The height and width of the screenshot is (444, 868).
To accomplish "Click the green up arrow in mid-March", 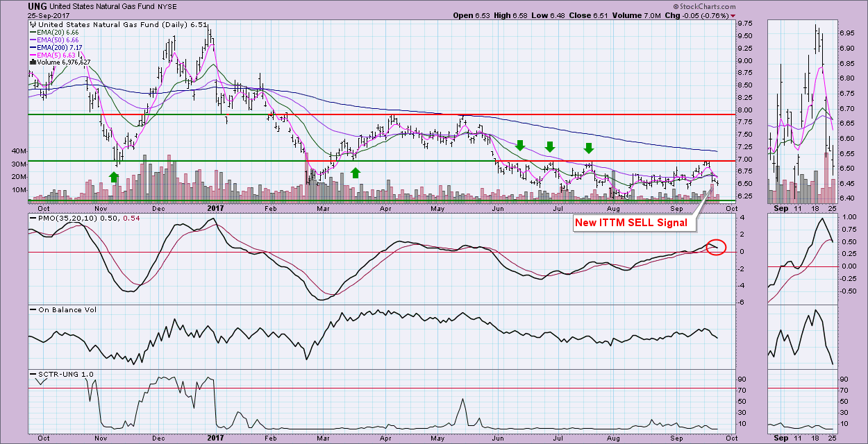I will tap(356, 172).
